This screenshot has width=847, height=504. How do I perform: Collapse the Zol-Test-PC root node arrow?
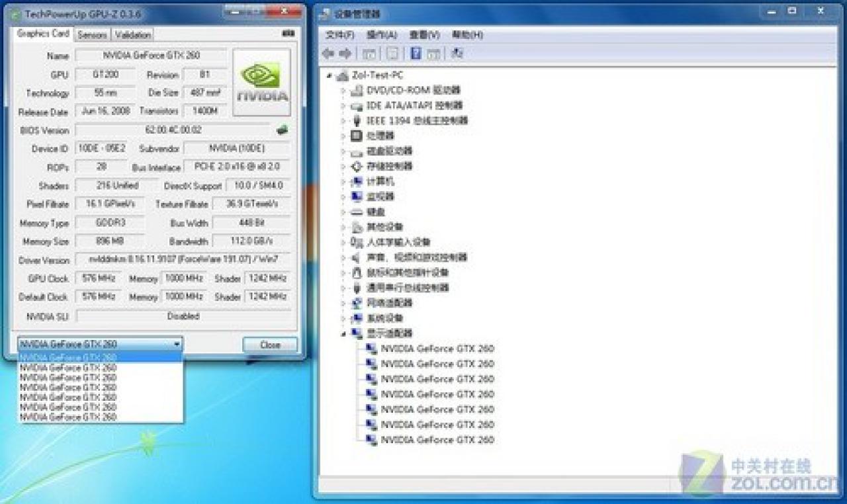330,76
